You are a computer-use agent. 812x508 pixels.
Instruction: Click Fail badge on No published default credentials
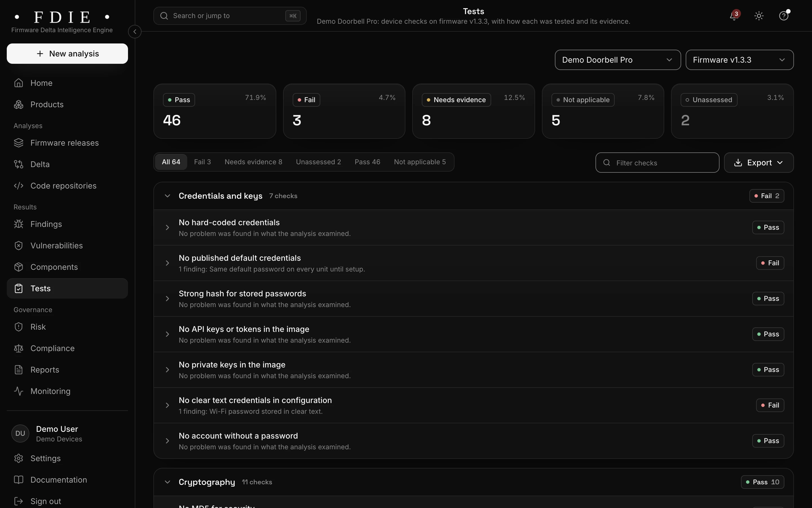point(770,263)
